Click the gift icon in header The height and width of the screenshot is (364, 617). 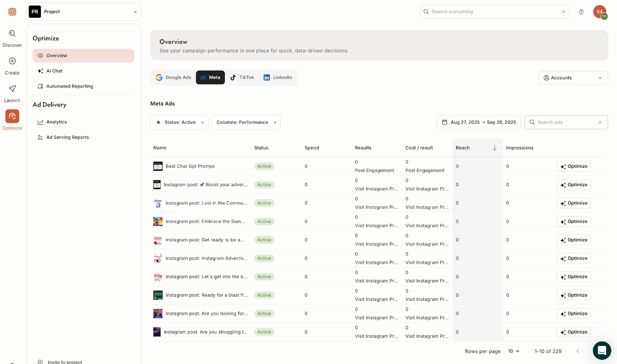(x=581, y=12)
